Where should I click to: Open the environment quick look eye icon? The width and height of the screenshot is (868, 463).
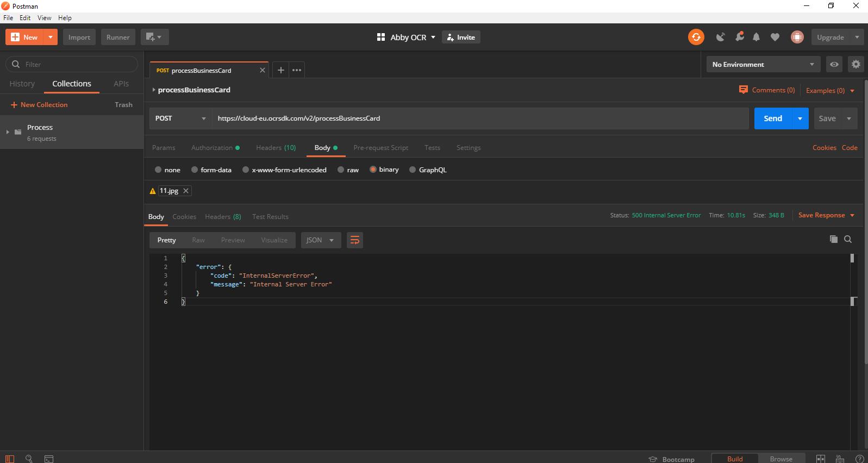(834, 64)
